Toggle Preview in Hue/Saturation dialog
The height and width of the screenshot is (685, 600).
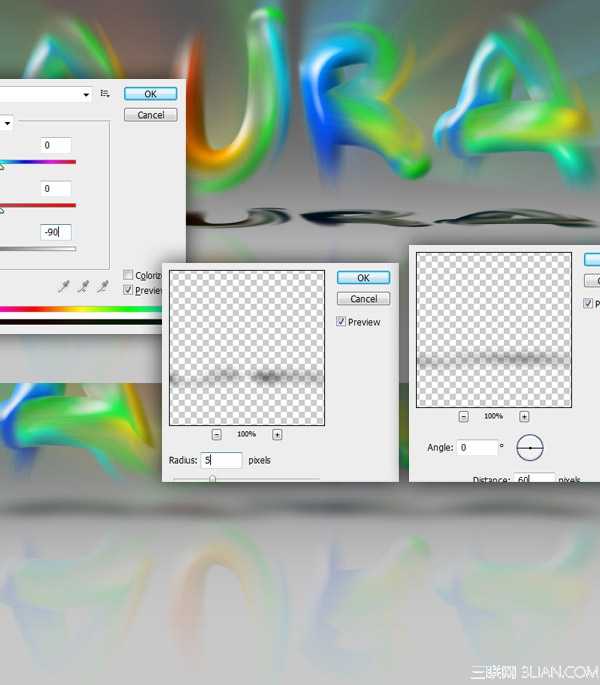pyautogui.click(x=128, y=290)
